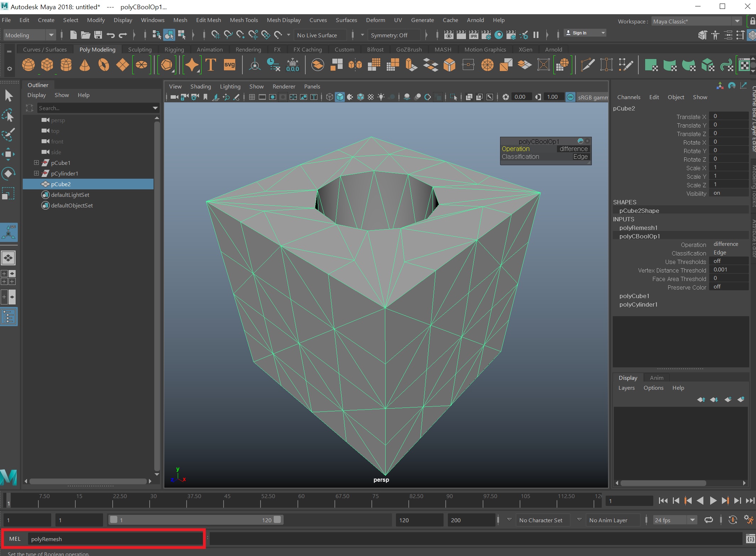Screen dimensions: 756x556
Task: Expand the pCube1 node in Outliner
Action: tap(36, 163)
